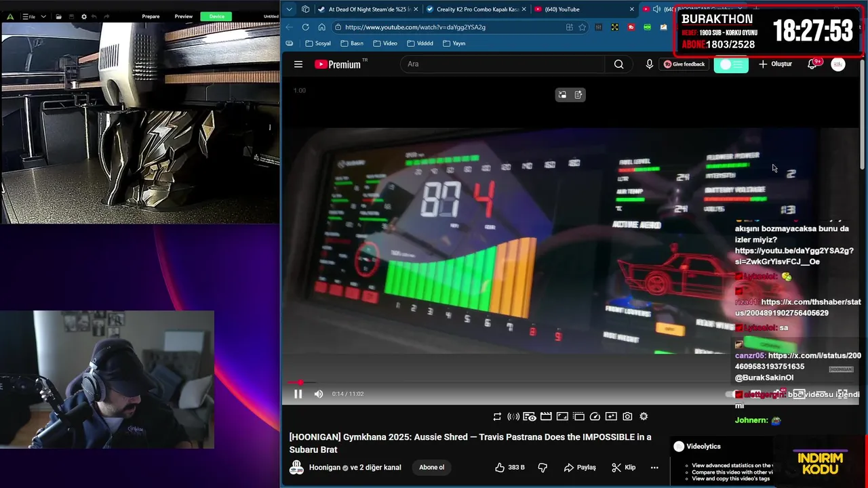This screenshot has height=488, width=868.
Task: Open the x.com/thshaber link in chat
Action: (x=798, y=308)
